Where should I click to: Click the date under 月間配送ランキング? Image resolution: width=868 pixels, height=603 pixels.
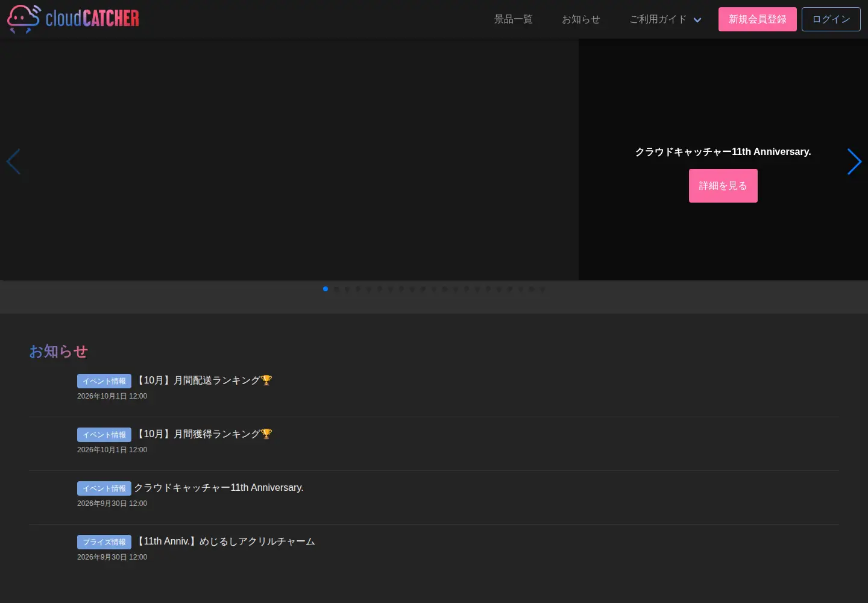tap(112, 396)
